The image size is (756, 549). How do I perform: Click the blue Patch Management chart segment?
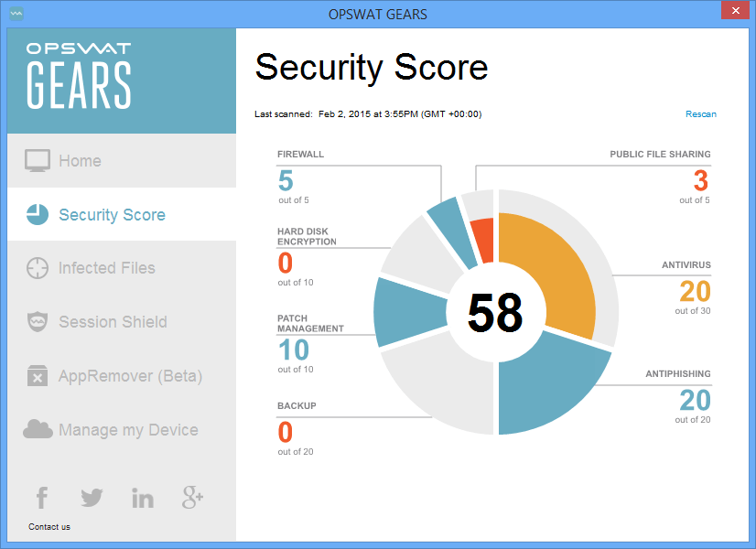pyautogui.click(x=410, y=312)
